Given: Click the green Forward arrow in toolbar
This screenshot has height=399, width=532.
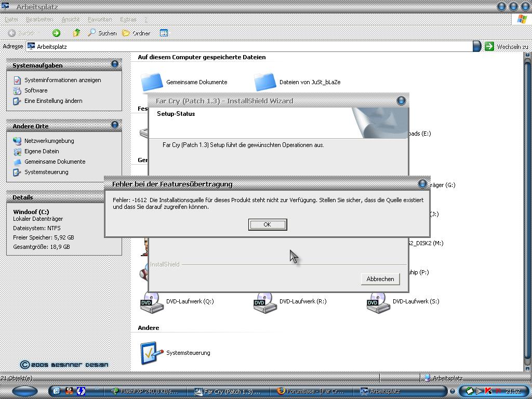Looking at the screenshot, I should pos(56,33).
